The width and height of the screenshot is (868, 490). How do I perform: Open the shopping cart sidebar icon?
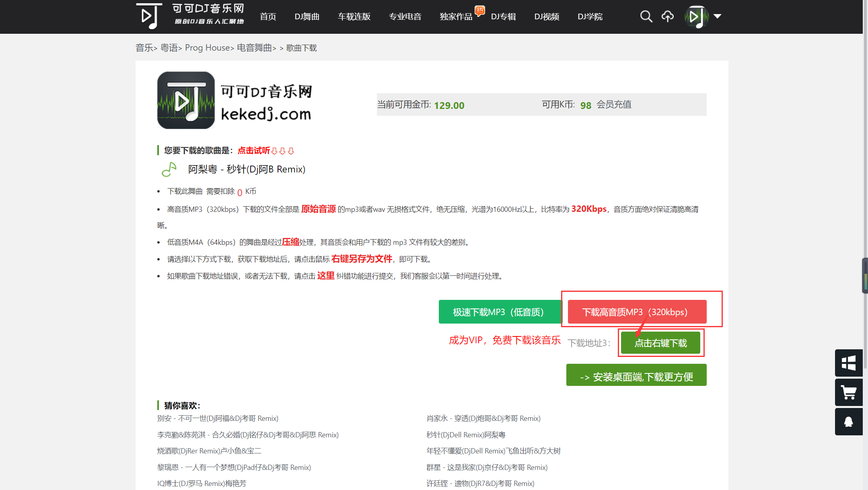tap(849, 392)
